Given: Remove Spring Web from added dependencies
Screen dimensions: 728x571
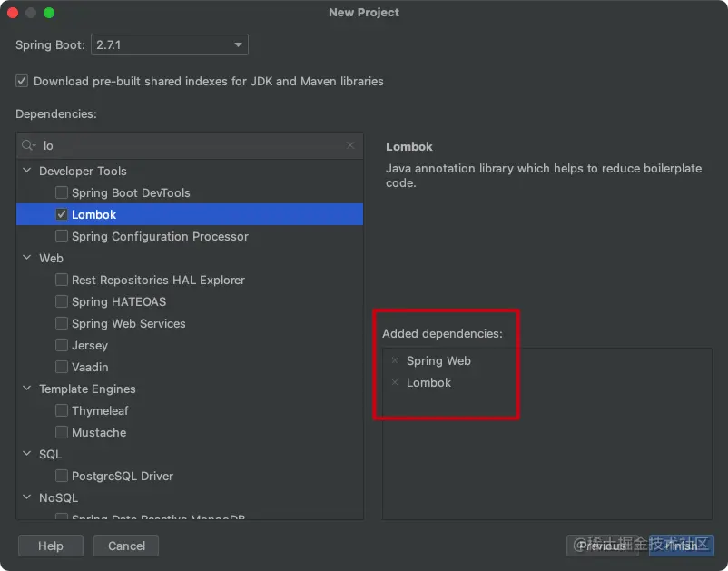Looking at the screenshot, I should coord(395,360).
